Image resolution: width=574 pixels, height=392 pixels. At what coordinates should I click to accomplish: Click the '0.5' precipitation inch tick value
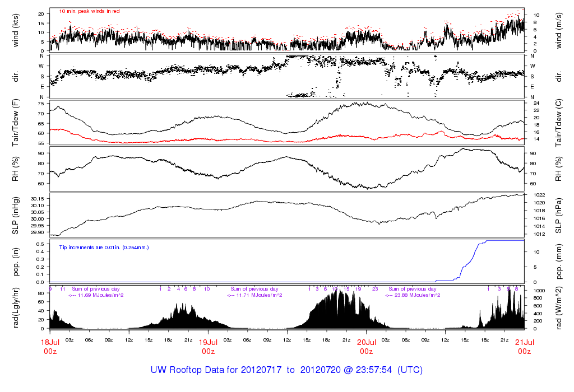point(40,244)
